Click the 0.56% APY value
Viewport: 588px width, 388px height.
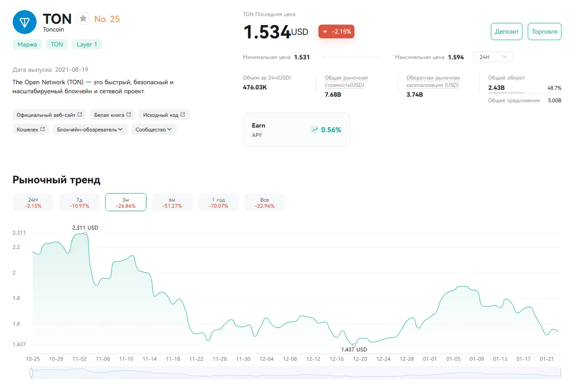click(x=331, y=130)
